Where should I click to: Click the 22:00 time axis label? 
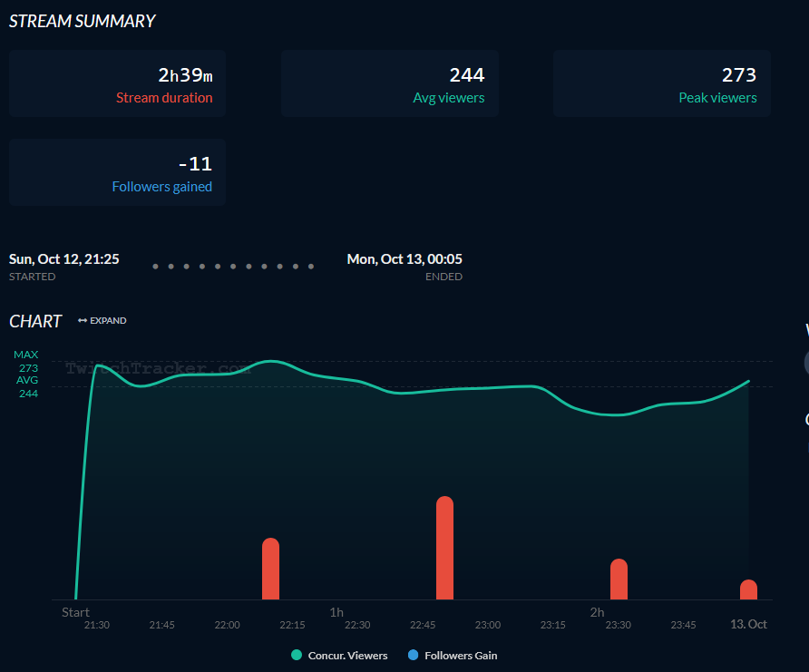click(x=227, y=625)
